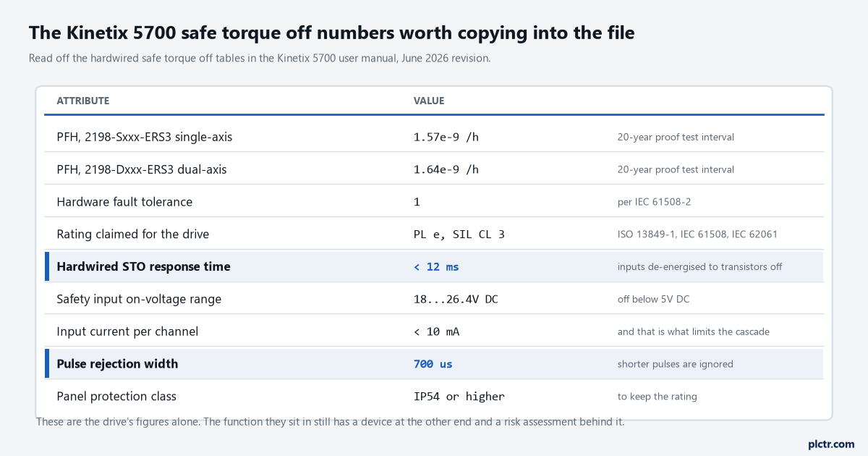868x456 pixels.
Task: Select the Input current per channel row
Action: (434, 331)
